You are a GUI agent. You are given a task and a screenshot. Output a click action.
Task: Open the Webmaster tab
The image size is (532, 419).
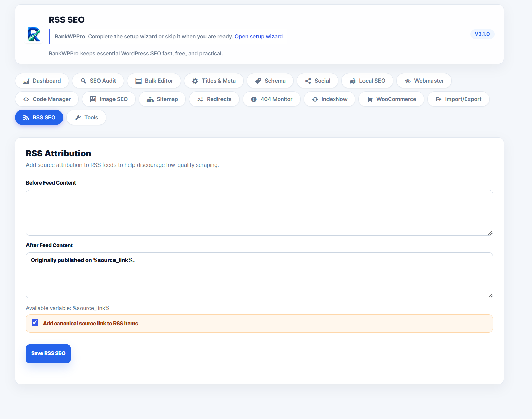click(x=424, y=81)
